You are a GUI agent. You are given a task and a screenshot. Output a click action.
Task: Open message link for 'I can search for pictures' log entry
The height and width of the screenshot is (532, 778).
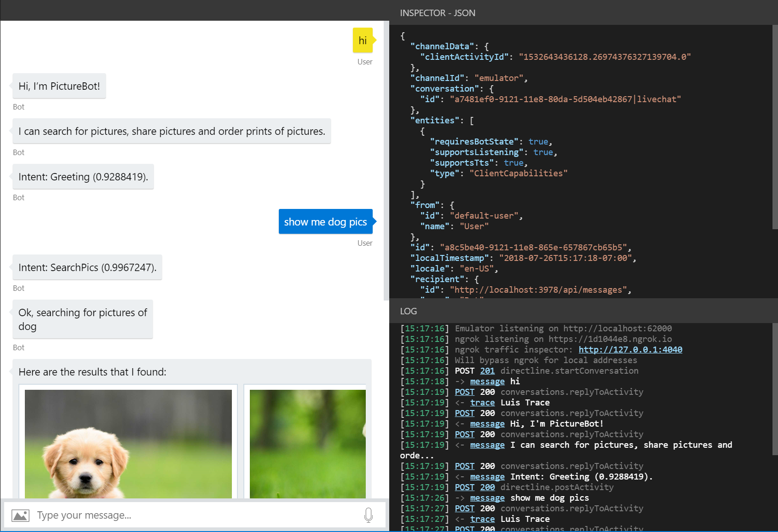(x=487, y=445)
